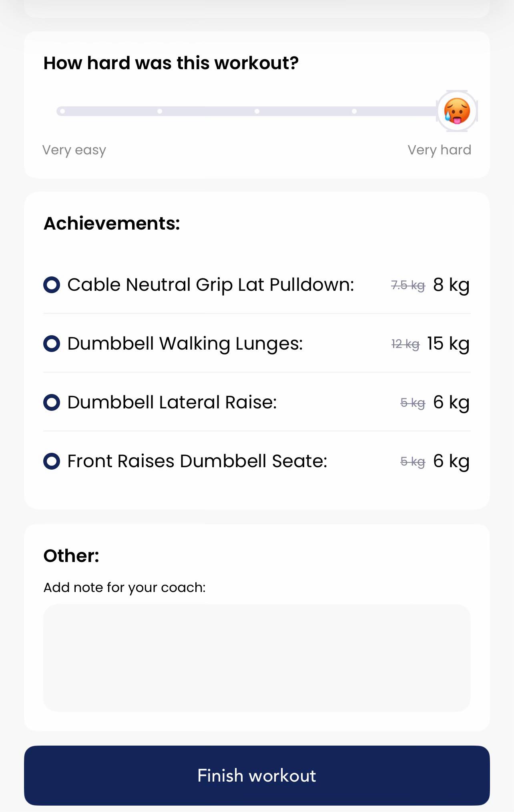Viewport: 514px width, 812px height.
Task: Tap the Finish workout button
Action: [x=257, y=776]
